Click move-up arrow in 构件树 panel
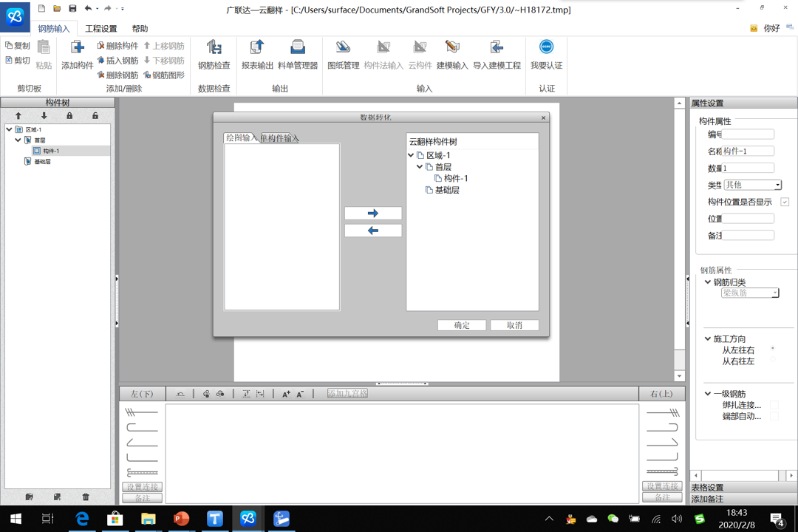Image resolution: width=798 pixels, height=532 pixels. pyautogui.click(x=18, y=115)
